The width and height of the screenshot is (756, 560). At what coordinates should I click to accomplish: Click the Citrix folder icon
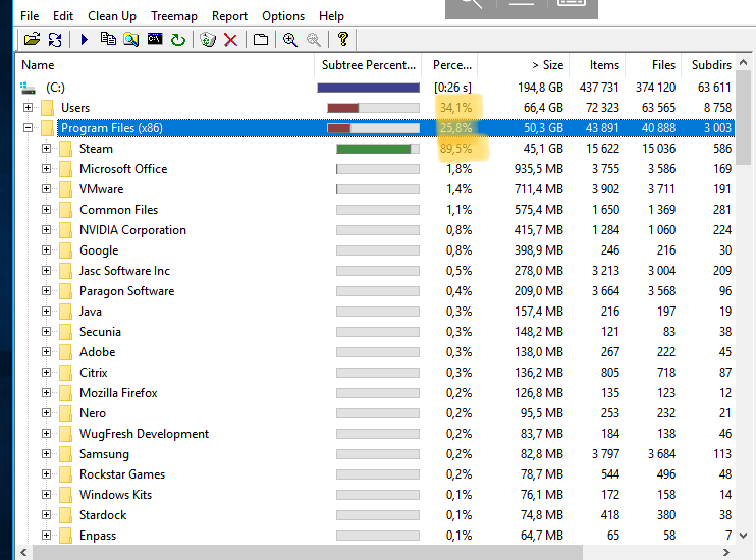65,373
